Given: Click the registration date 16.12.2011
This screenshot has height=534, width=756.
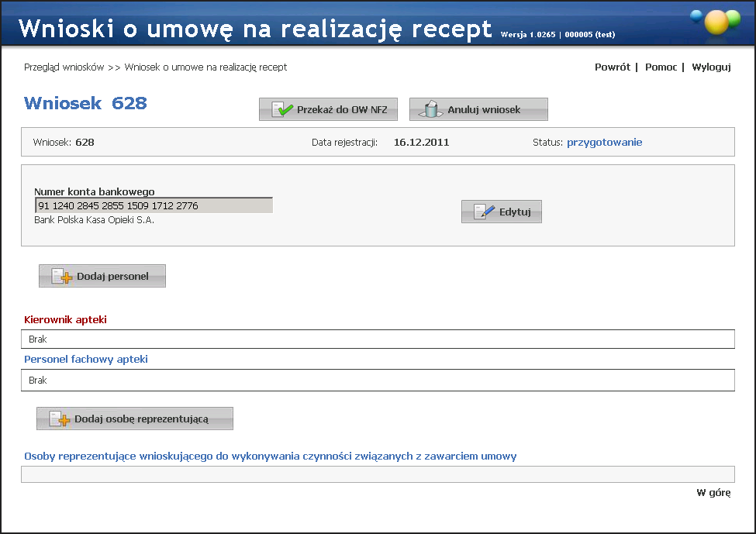Looking at the screenshot, I should pos(421,143).
